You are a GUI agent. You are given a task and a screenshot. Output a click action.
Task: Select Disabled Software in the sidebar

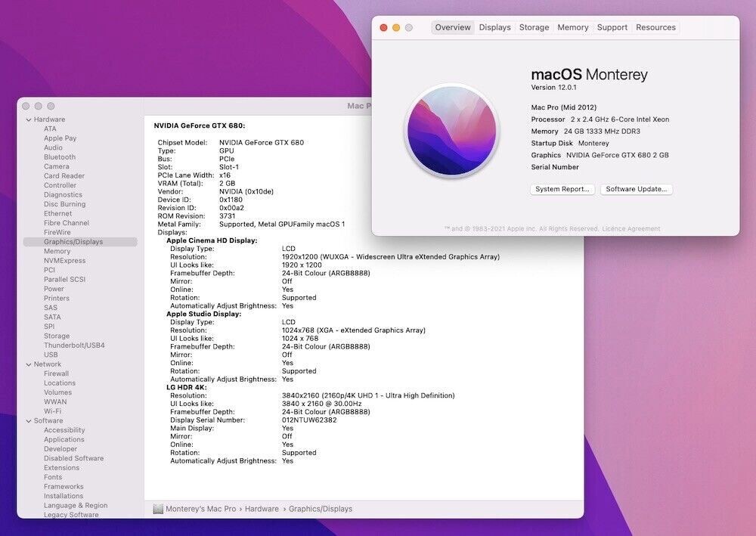coord(74,458)
